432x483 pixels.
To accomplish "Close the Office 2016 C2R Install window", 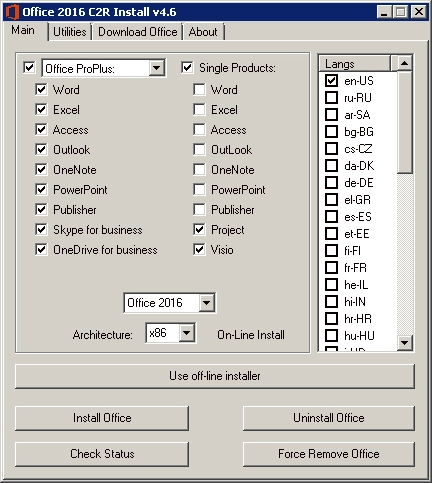I will coord(419,12).
